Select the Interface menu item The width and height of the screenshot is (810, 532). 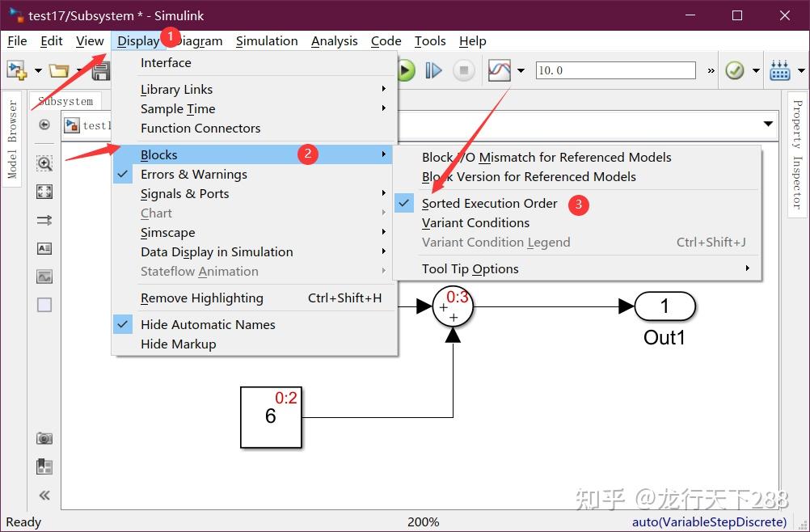click(254, 63)
